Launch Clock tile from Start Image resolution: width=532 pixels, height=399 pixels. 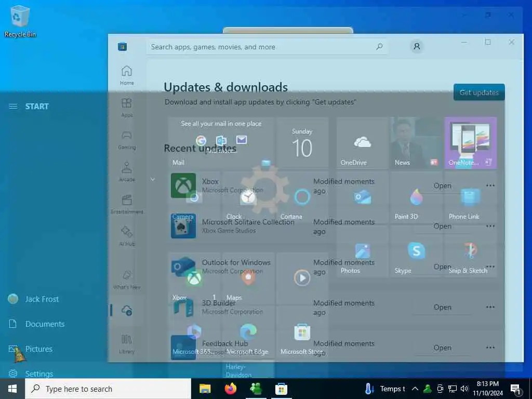coord(248,197)
